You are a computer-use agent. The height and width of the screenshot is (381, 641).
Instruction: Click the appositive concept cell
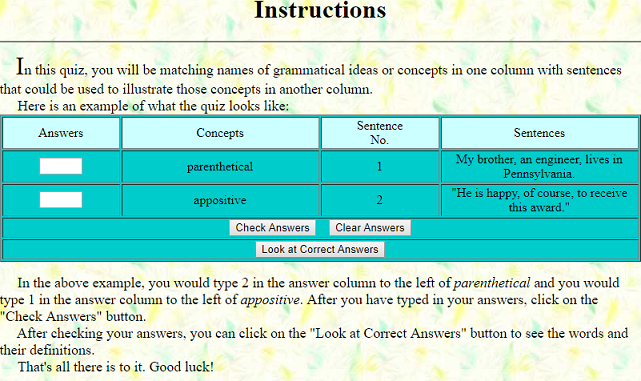point(220,200)
